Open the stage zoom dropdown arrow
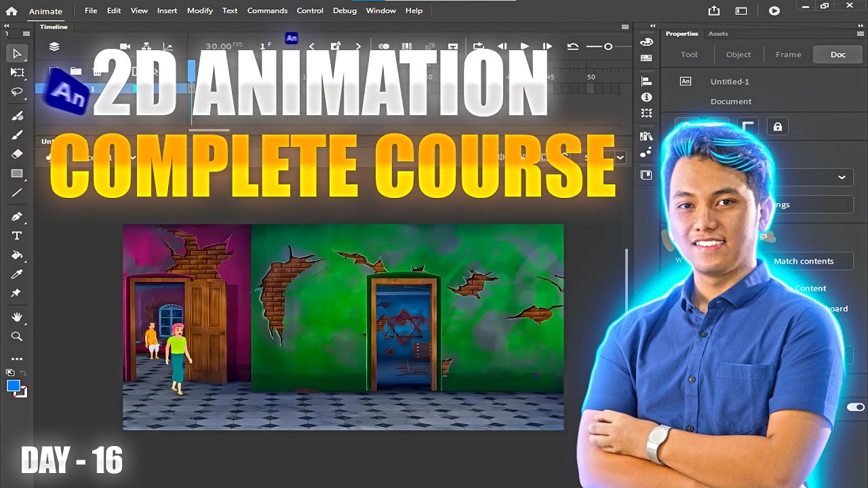 [x=620, y=157]
